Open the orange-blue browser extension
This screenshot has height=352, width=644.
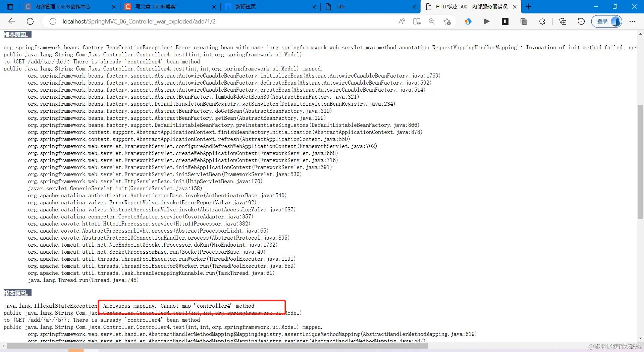pos(468,21)
